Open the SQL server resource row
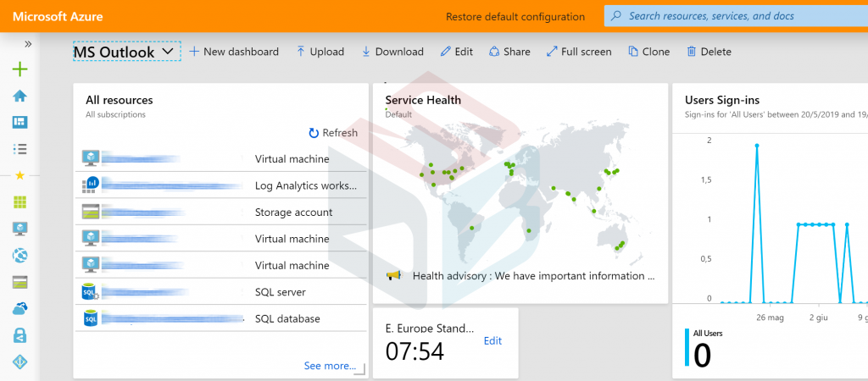Viewport: 868px width, 381px height. coord(221,291)
